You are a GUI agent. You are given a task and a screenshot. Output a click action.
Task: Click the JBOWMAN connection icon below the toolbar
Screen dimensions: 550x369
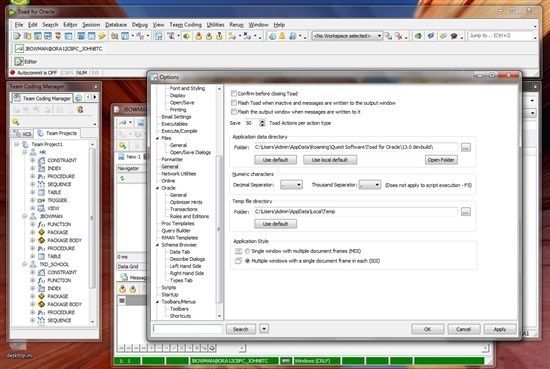tap(19, 48)
